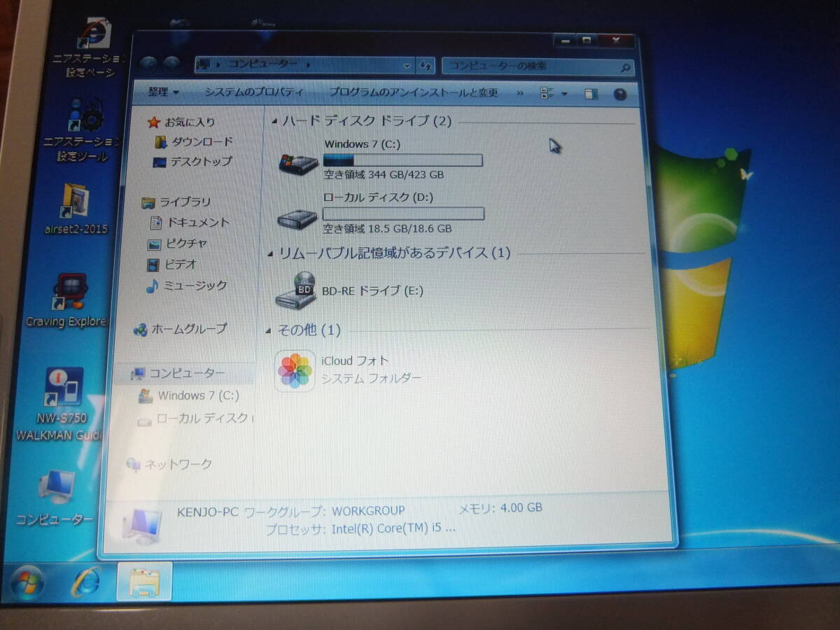Select the iCloud フォト flower icon
The height and width of the screenshot is (630, 840).
point(295,370)
